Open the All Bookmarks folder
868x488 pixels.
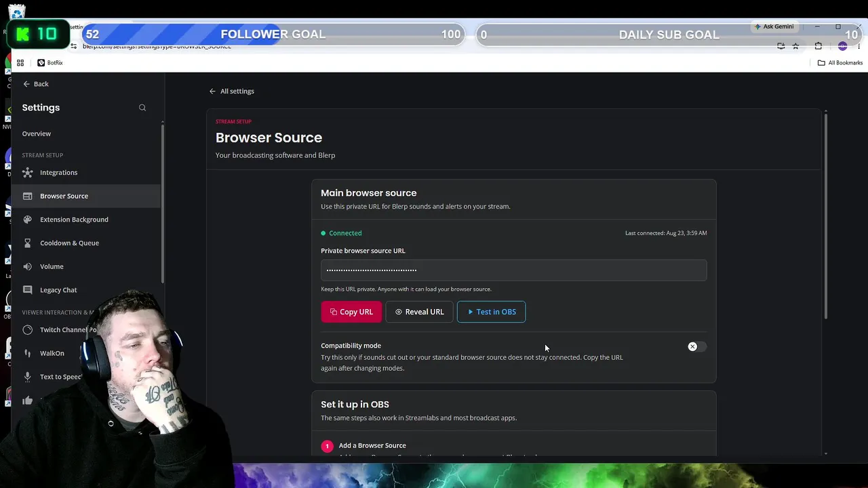click(x=840, y=62)
